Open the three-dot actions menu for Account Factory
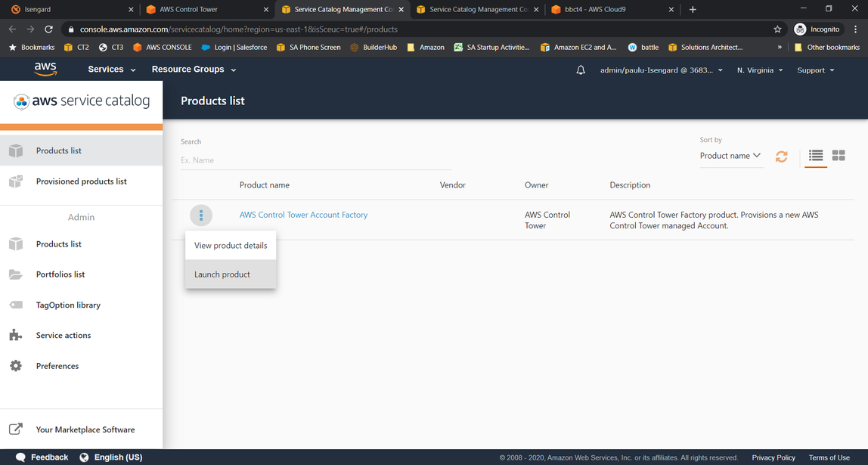Screen dimensions: 868x465 tap(201, 215)
